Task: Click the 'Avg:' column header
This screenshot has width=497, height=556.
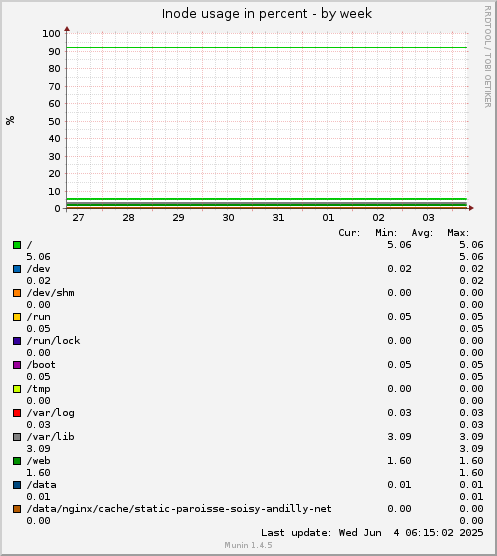Action: (x=422, y=233)
